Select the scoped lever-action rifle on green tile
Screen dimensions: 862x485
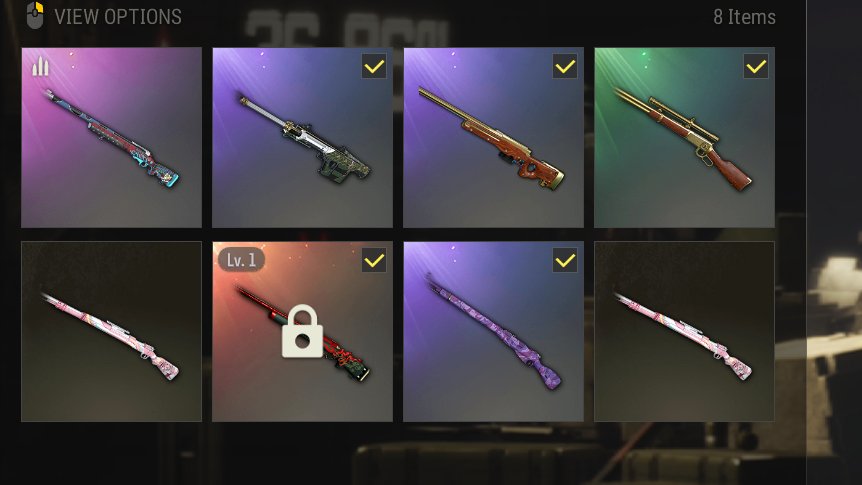[x=684, y=137]
